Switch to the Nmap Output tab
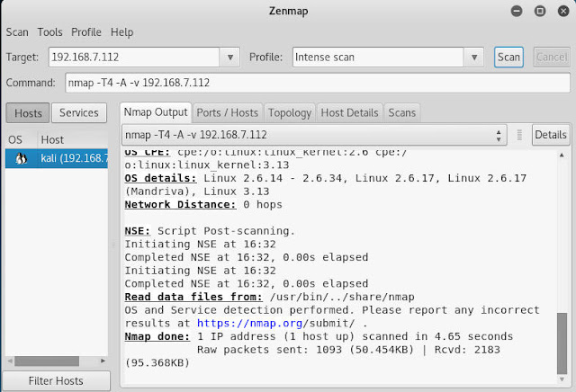576x392 pixels. 156,112
